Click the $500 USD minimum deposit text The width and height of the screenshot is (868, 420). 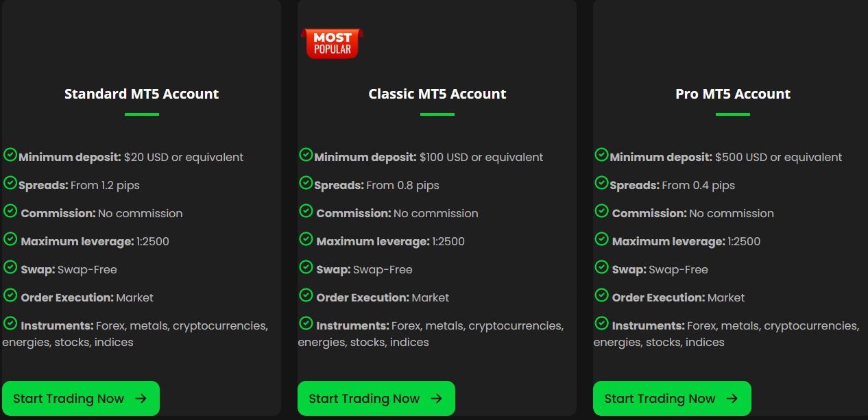[779, 158]
